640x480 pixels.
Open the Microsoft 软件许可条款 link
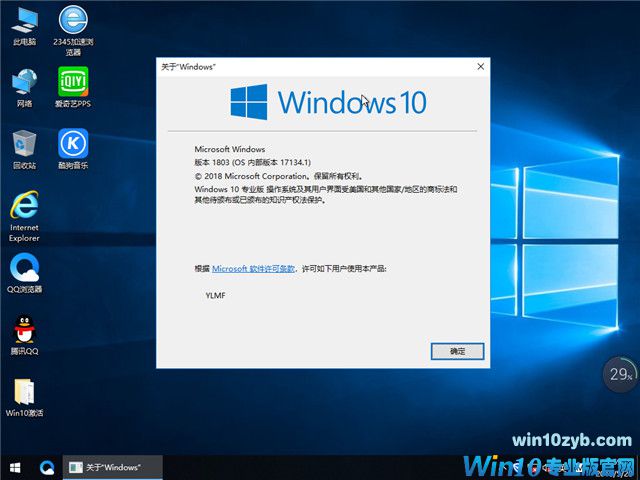[x=253, y=269]
